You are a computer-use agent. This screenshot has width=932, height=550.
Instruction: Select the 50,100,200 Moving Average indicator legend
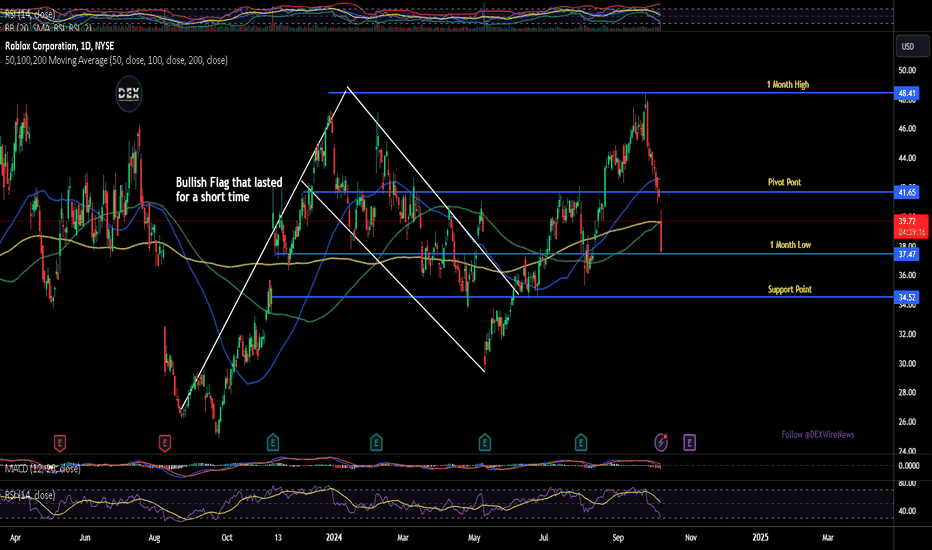(116, 60)
